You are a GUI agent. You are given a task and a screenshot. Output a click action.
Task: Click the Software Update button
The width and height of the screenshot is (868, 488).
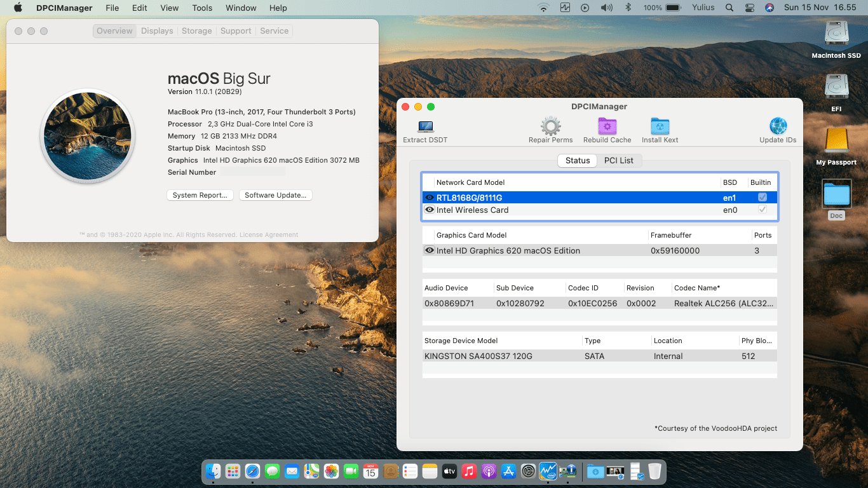point(275,195)
